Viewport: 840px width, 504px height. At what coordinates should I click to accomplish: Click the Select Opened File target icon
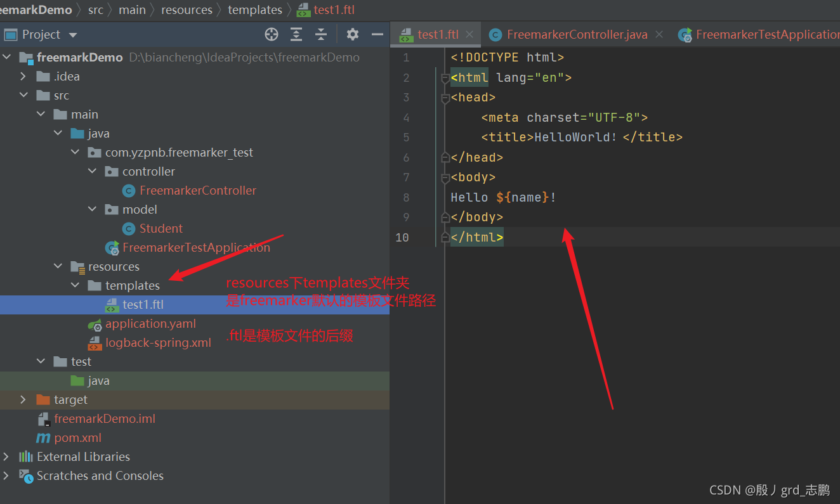[272, 34]
